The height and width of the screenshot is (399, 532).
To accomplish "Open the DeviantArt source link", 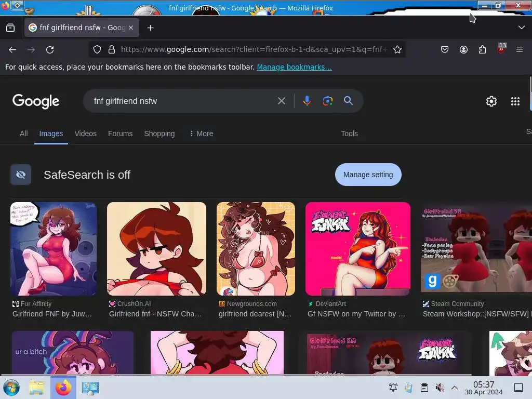I will click(327, 304).
